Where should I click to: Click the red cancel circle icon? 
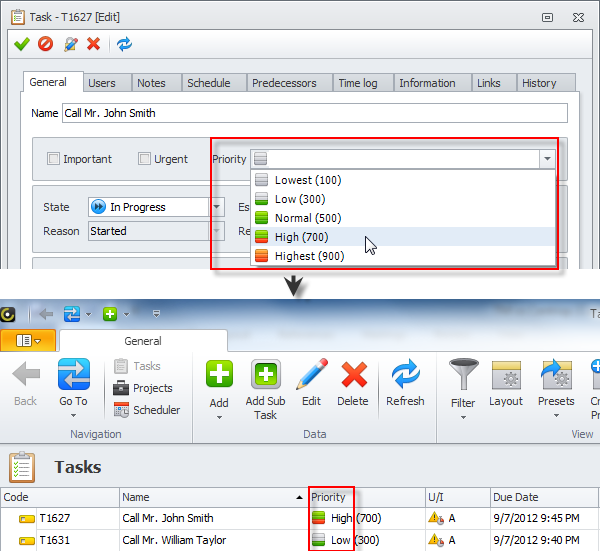tap(45, 44)
